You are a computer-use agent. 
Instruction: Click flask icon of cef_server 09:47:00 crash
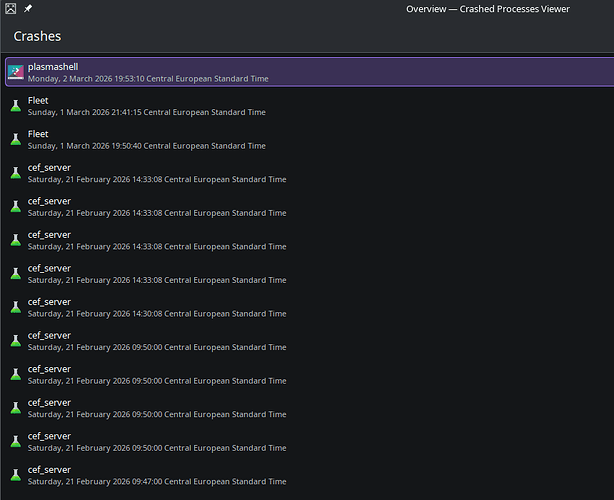pyautogui.click(x=15, y=475)
